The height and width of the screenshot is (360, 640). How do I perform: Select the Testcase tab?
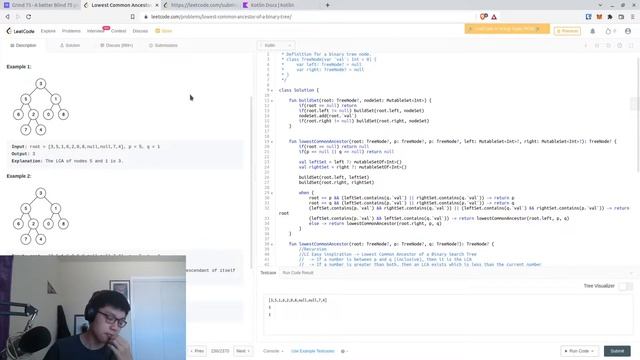pos(268,273)
